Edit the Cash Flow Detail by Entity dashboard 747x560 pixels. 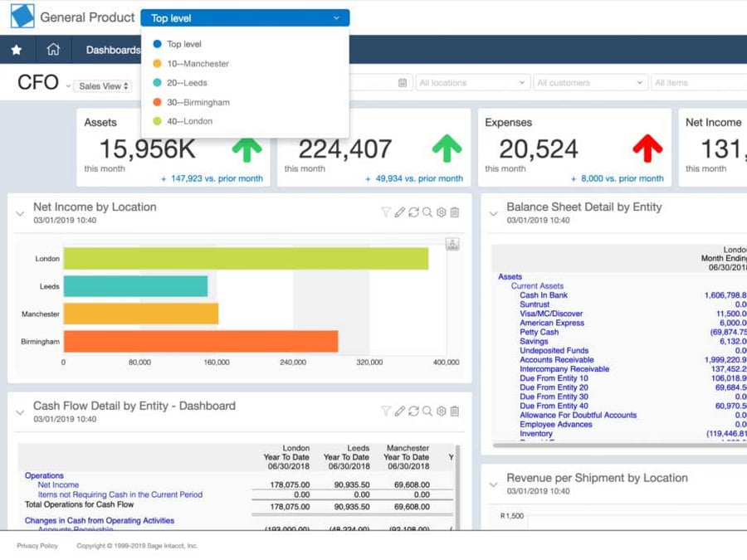[x=399, y=411]
